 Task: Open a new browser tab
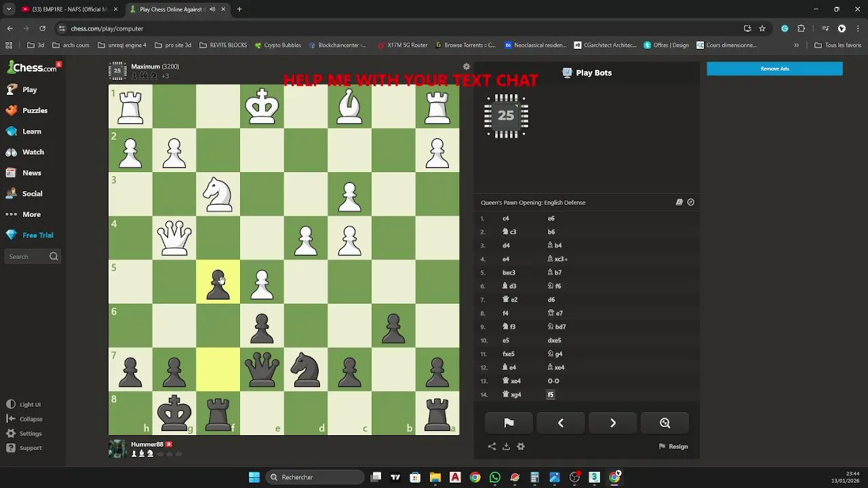click(x=239, y=9)
